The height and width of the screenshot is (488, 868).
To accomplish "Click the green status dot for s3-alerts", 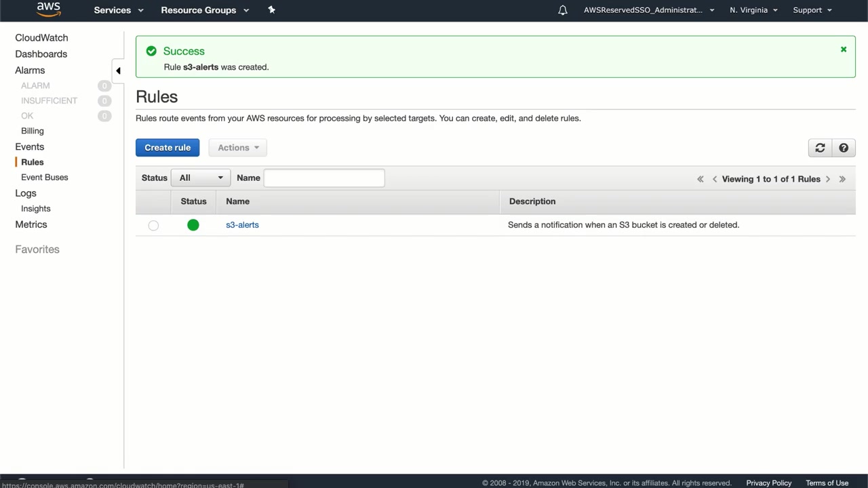I will 193,225.
